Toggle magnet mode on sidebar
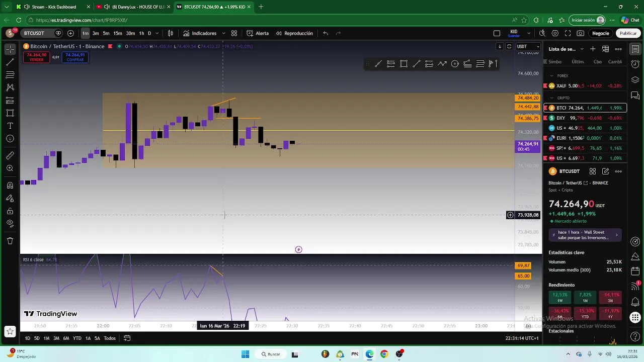 10,186
